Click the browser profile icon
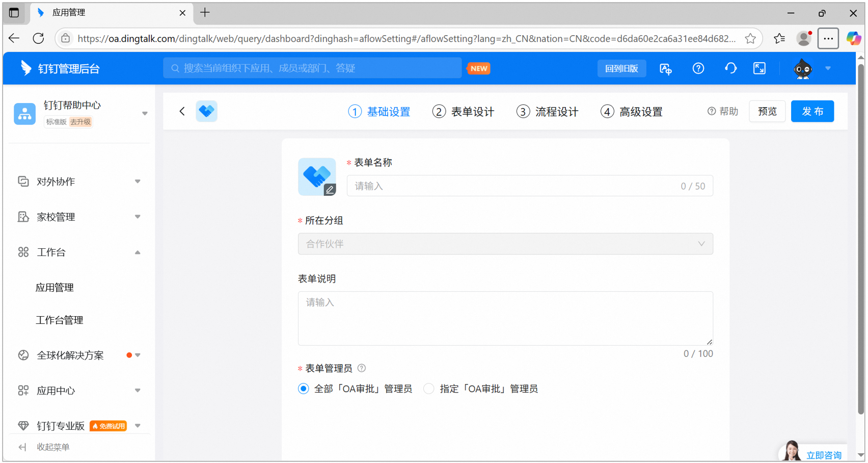The height and width of the screenshot is (463, 868). (804, 38)
